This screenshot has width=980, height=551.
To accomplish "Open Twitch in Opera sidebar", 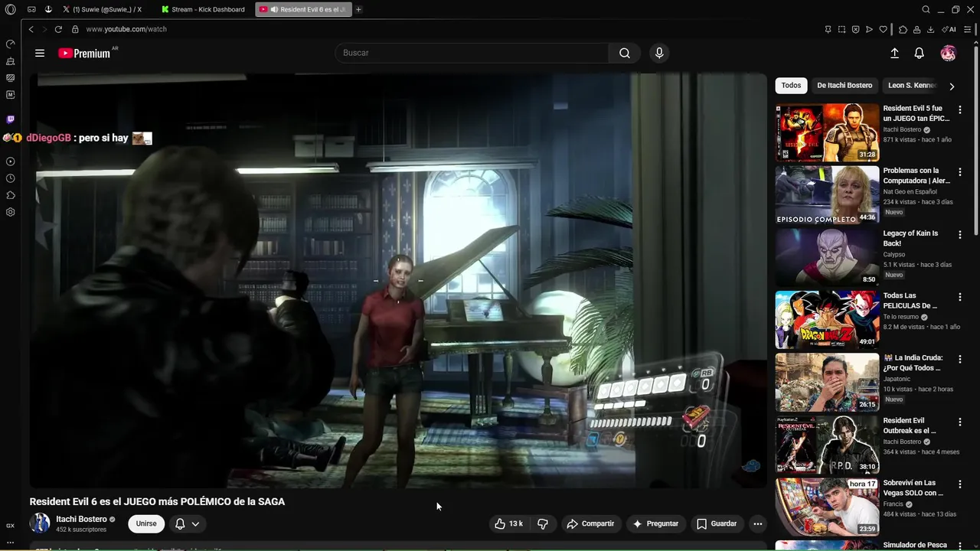I will pos(10,119).
